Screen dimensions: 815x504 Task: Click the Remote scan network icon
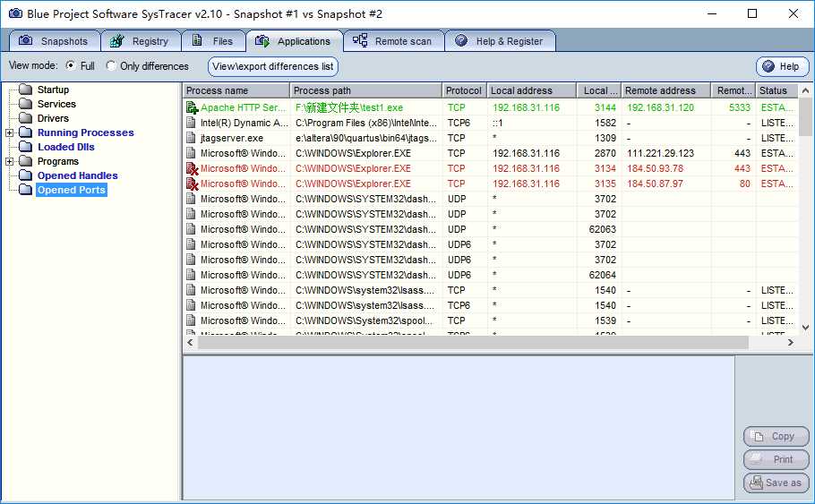click(x=360, y=40)
